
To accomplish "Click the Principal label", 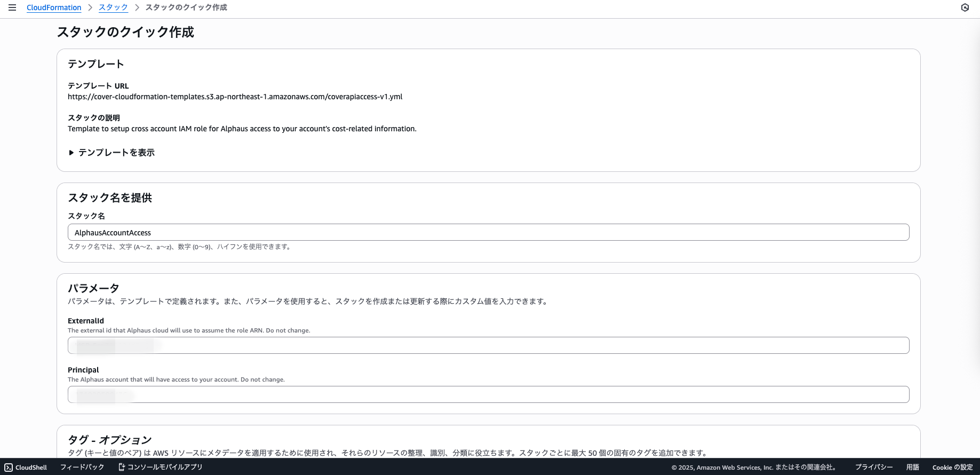I will 83,370.
